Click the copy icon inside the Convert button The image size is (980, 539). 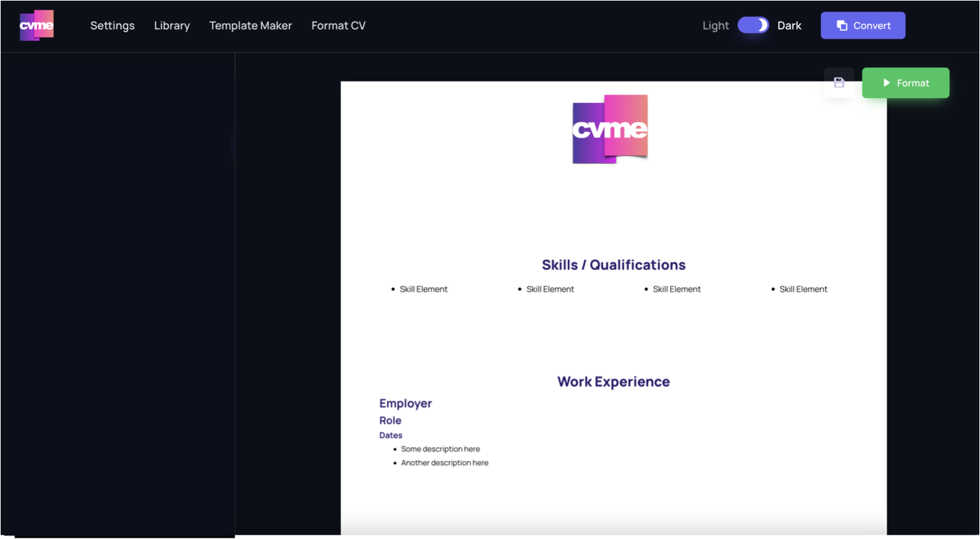[841, 25]
